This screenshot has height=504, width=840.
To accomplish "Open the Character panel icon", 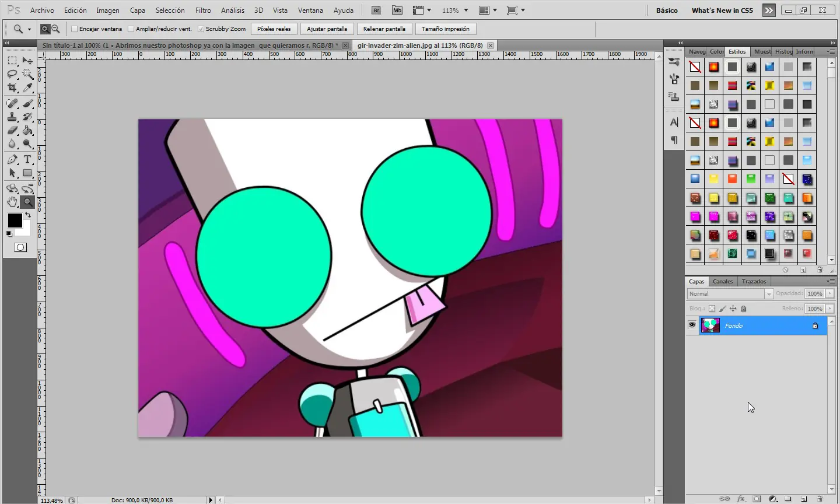I will click(x=674, y=123).
